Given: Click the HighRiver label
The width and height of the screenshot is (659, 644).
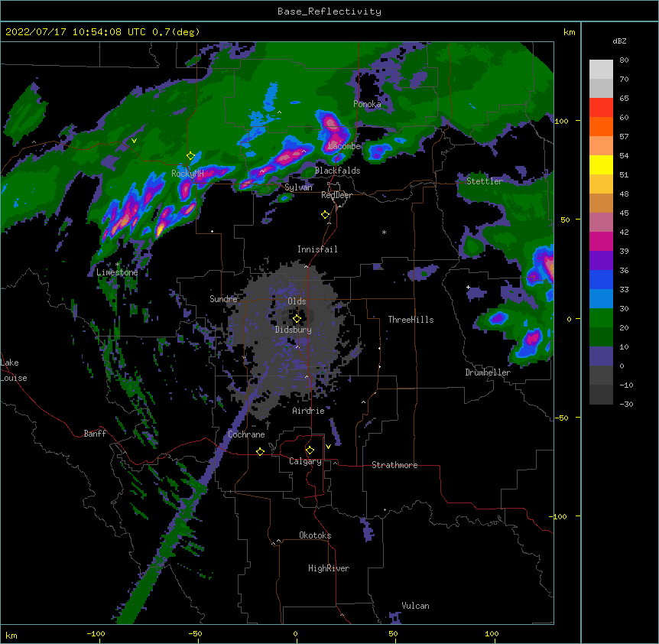Looking at the screenshot, I should (x=329, y=568).
